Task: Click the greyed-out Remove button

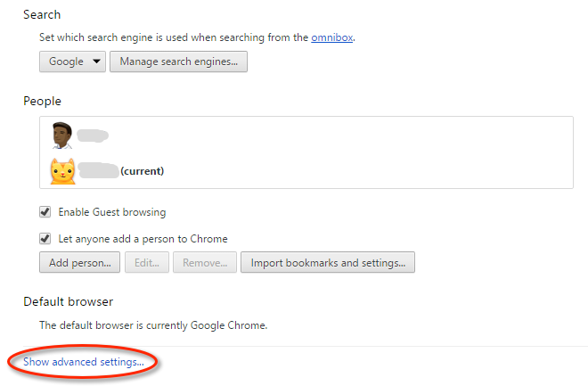Action: click(205, 263)
